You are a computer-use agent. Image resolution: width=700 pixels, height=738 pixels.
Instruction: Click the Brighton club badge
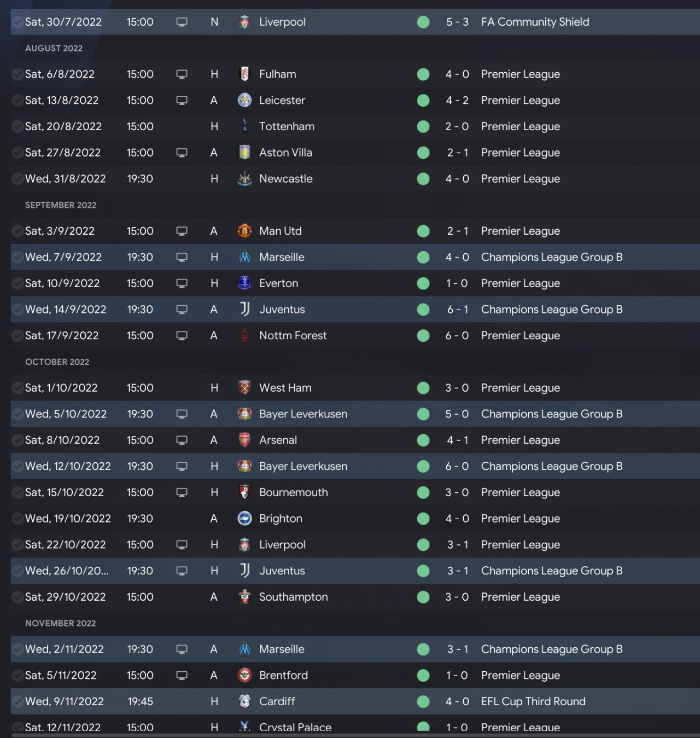tap(244, 519)
